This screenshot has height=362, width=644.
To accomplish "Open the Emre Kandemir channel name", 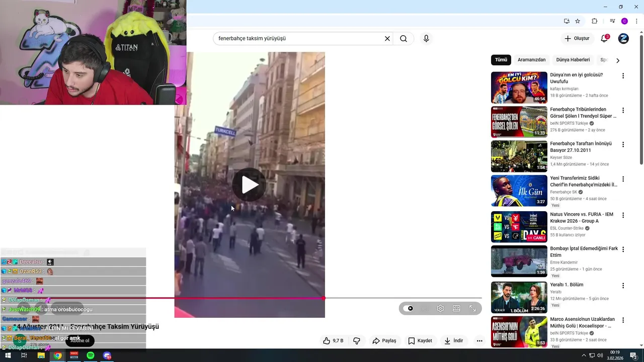I will tap(564, 262).
